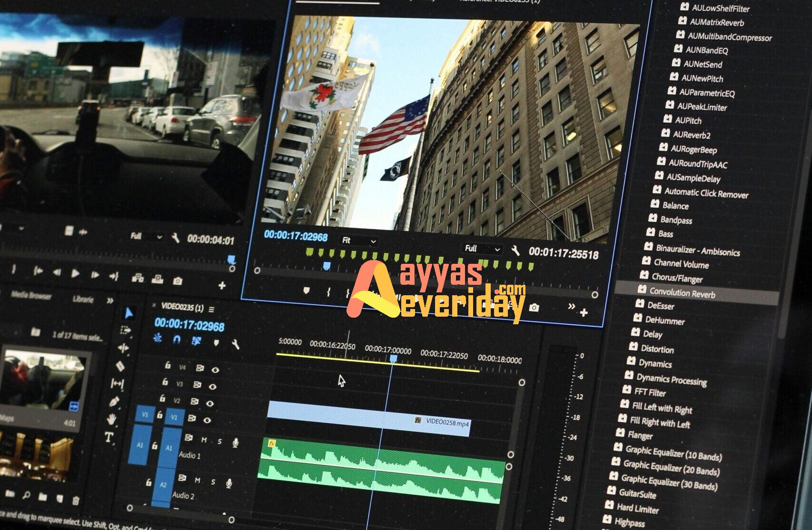Image resolution: width=812 pixels, height=530 pixels.
Task: Open Program monitor Full resolution dropdown
Action: [x=482, y=249]
